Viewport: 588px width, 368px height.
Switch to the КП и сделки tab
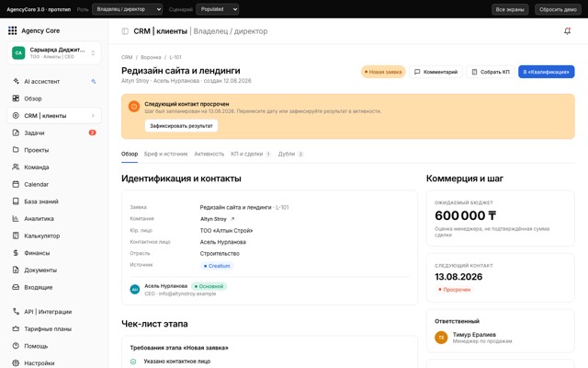click(251, 154)
